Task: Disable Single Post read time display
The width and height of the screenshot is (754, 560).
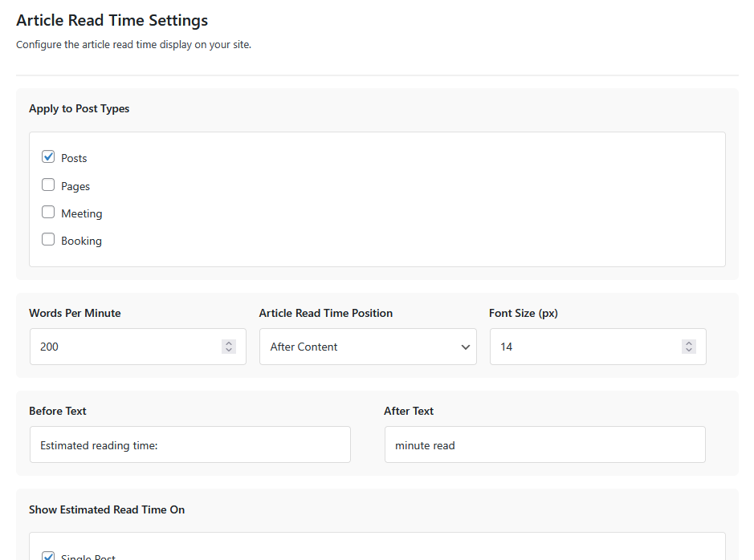Action: coord(48,555)
